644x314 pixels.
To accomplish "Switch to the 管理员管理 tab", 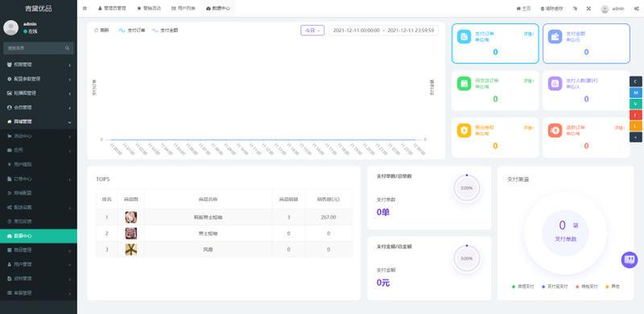I will click(112, 8).
